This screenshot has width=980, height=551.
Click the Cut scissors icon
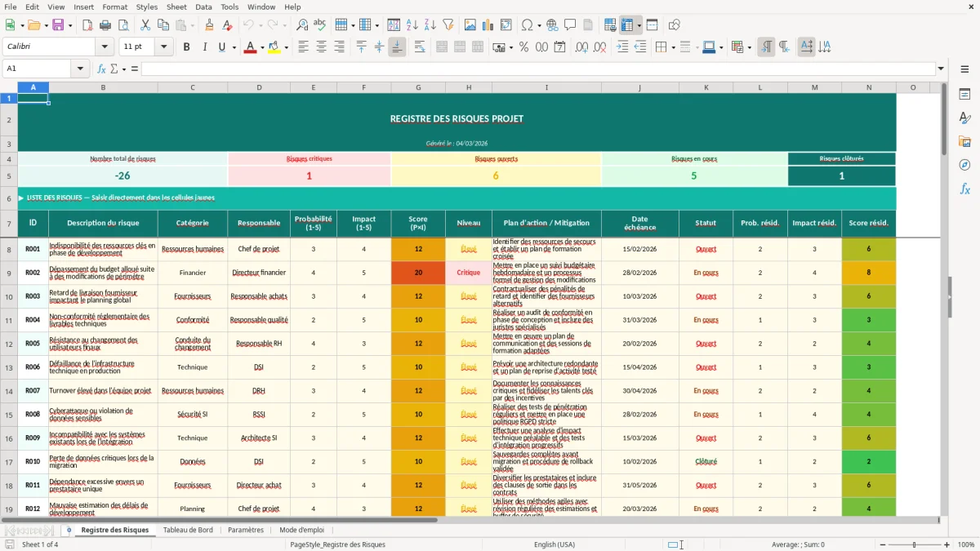click(x=145, y=25)
